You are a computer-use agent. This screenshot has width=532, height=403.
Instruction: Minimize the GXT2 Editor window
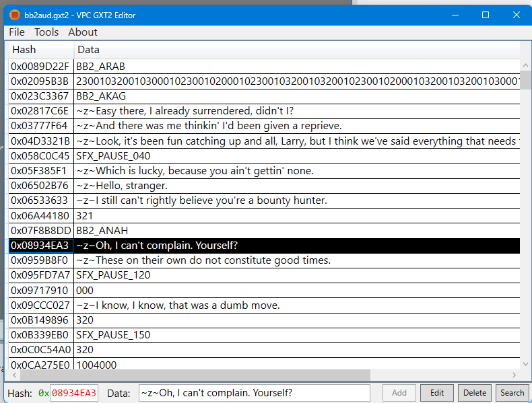(x=455, y=15)
